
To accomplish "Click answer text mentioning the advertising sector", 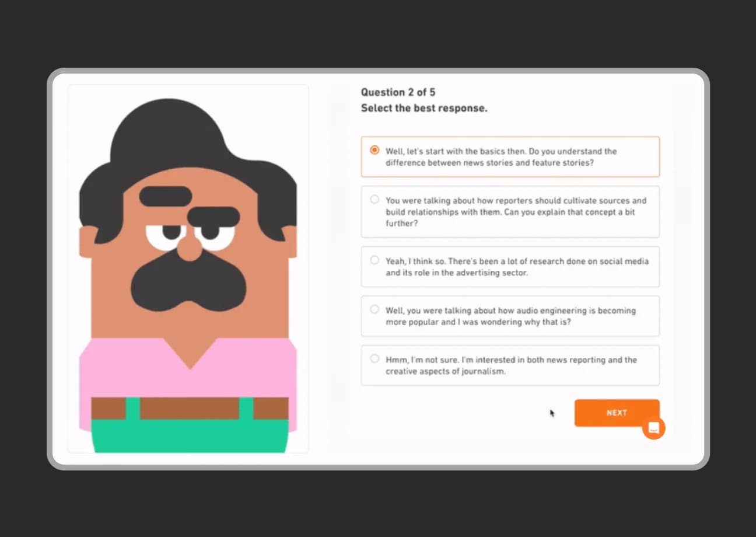I will click(516, 267).
